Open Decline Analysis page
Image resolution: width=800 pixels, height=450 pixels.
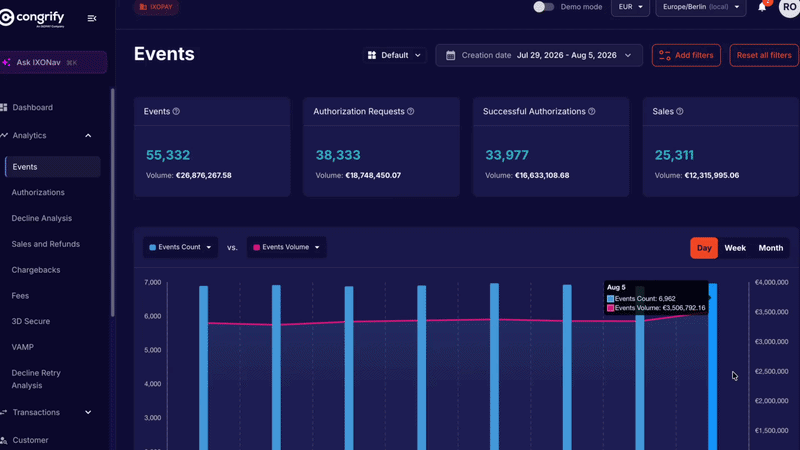(x=42, y=218)
